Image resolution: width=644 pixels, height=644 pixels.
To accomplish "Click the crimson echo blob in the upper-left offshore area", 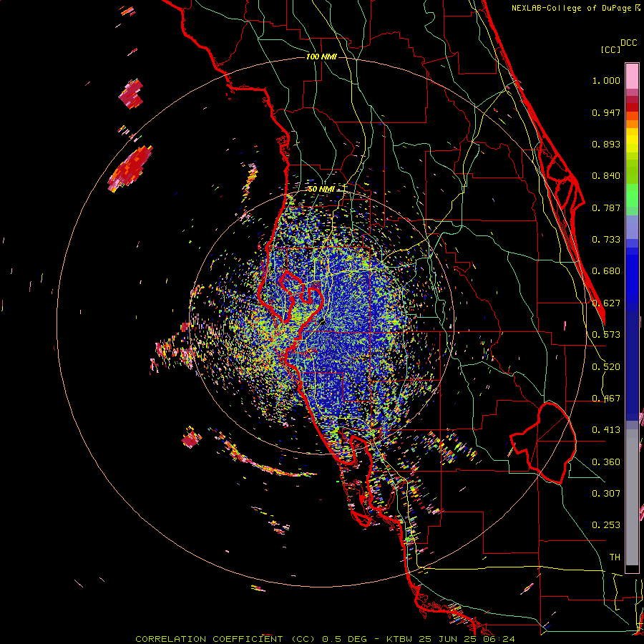I will tap(132, 94).
